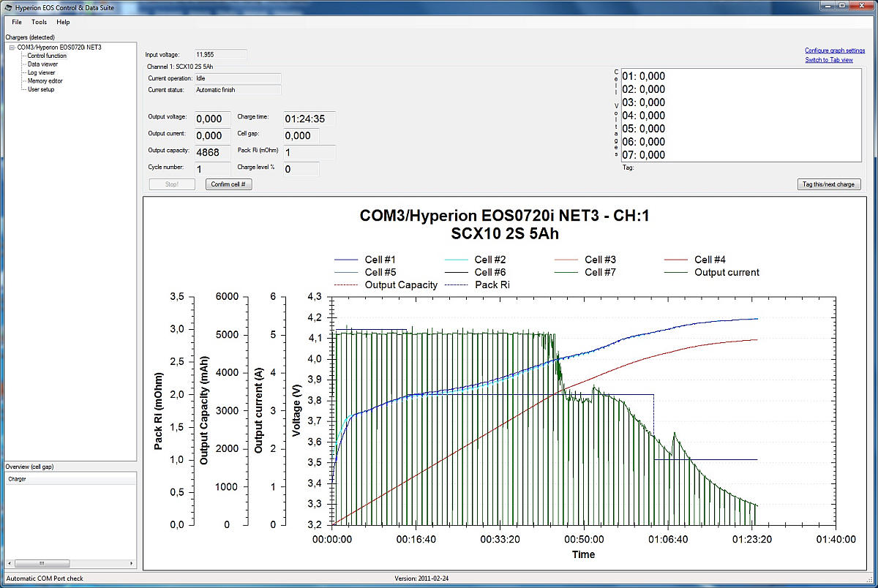Image resolution: width=878 pixels, height=588 pixels.
Task: Click the Pack Ri (mOhm) axis label
Action: (159, 410)
